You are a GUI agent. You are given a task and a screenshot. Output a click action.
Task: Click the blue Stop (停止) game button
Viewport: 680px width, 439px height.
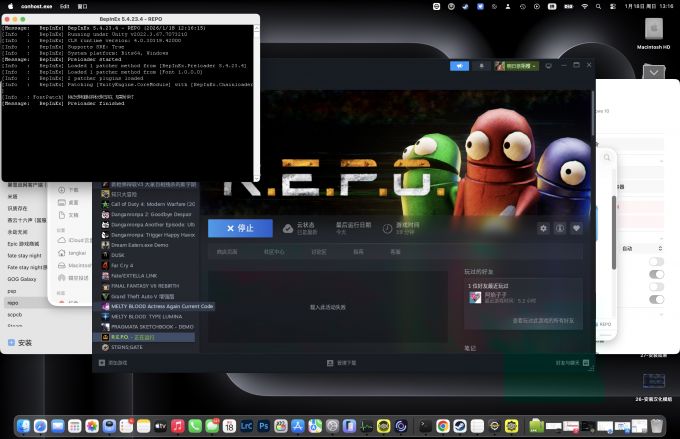tap(239, 228)
